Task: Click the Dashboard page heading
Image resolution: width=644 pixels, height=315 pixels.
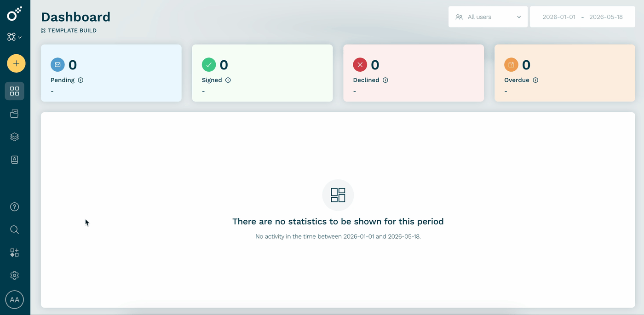Action: click(76, 17)
